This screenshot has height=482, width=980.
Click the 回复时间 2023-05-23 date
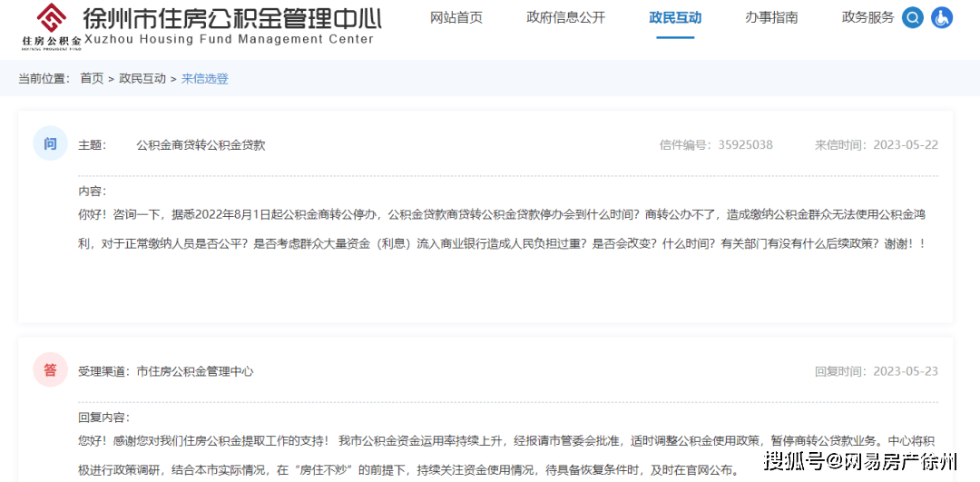point(905,371)
